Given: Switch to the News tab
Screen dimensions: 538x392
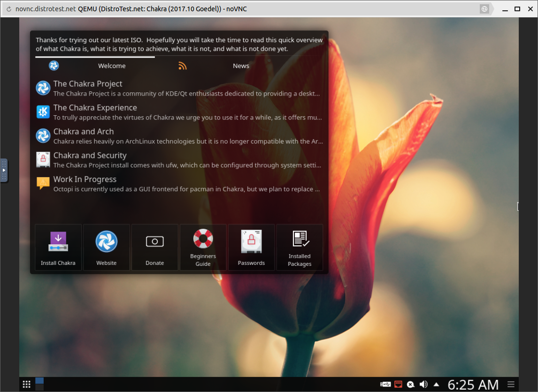Looking at the screenshot, I should click(x=241, y=66).
